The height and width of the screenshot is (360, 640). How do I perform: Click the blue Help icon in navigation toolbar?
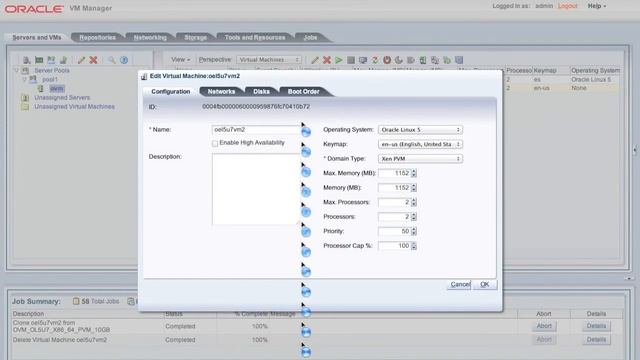124,60
